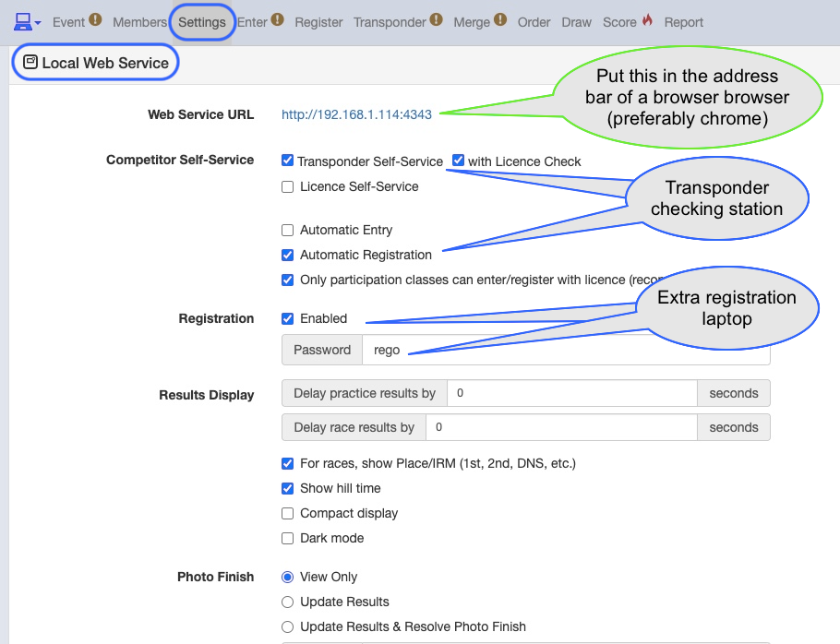Click the warning icon beside Enter
840x644 pixels.
pos(277,19)
